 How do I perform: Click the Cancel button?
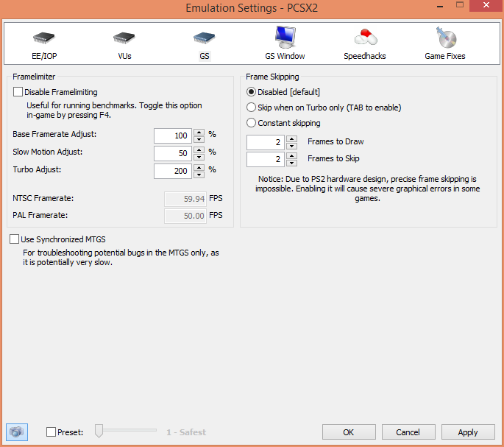click(408, 432)
